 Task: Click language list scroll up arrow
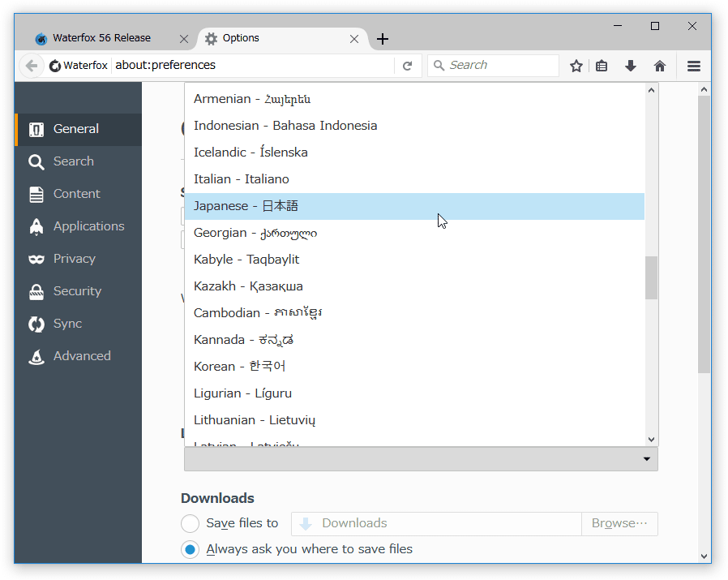(x=652, y=91)
